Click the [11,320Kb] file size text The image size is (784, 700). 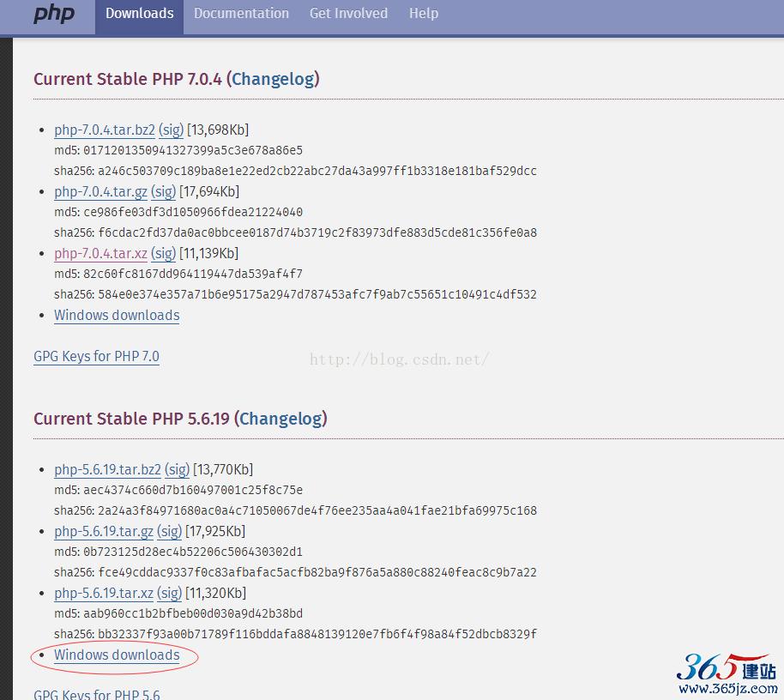215,593
